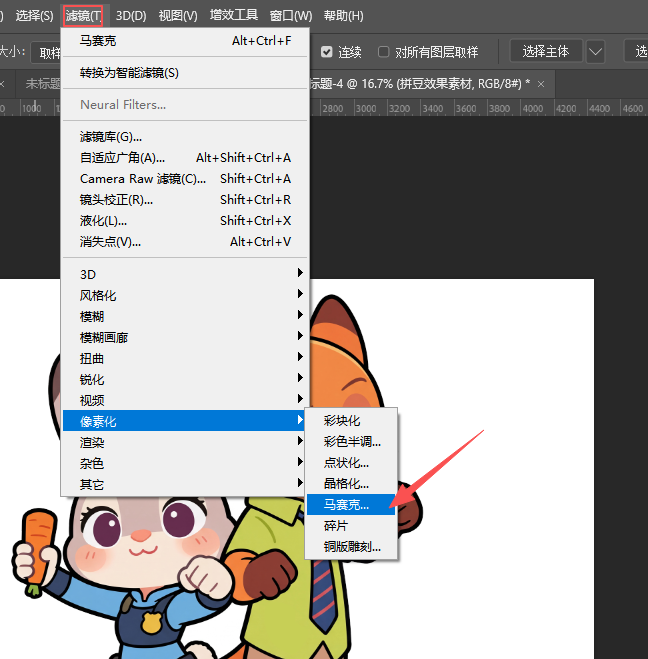The height and width of the screenshot is (659, 648).
Task: Open the 3D(D) menu
Action: [x=131, y=16]
